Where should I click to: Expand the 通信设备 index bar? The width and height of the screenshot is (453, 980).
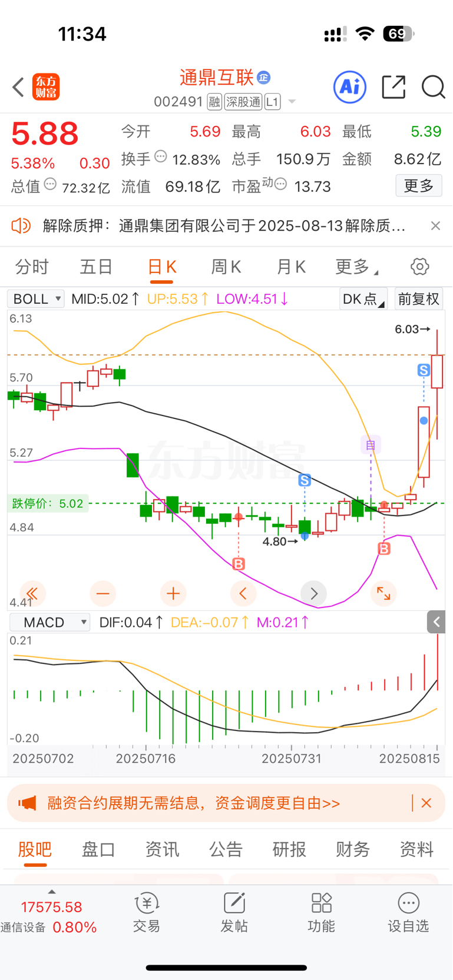[x=51, y=913]
